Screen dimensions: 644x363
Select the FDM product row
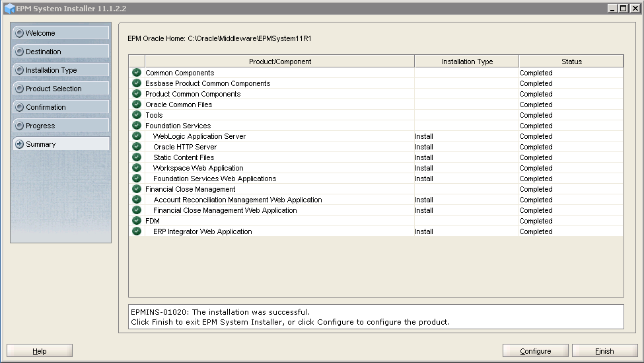153,221
